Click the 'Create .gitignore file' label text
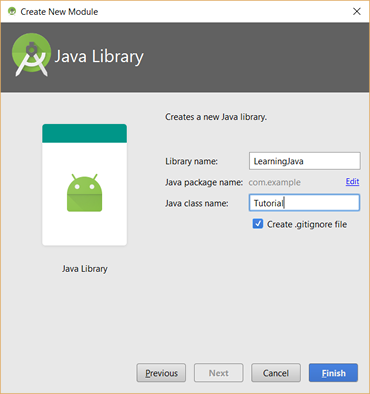370x394 pixels. coord(307,224)
